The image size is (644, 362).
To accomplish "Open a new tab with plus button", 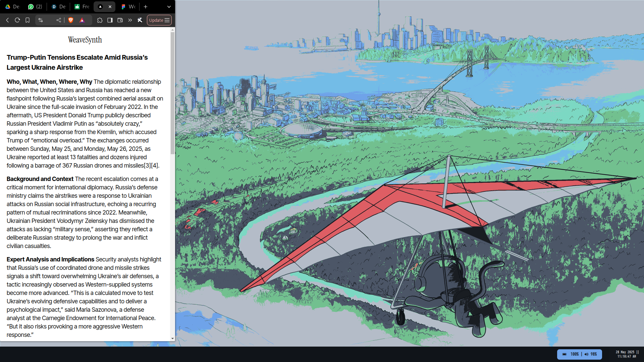I will point(146,7).
